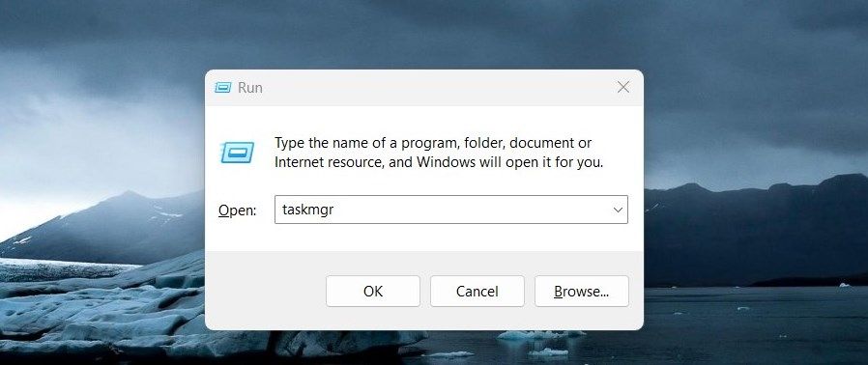Close the Run dialog with the X

[x=623, y=87]
